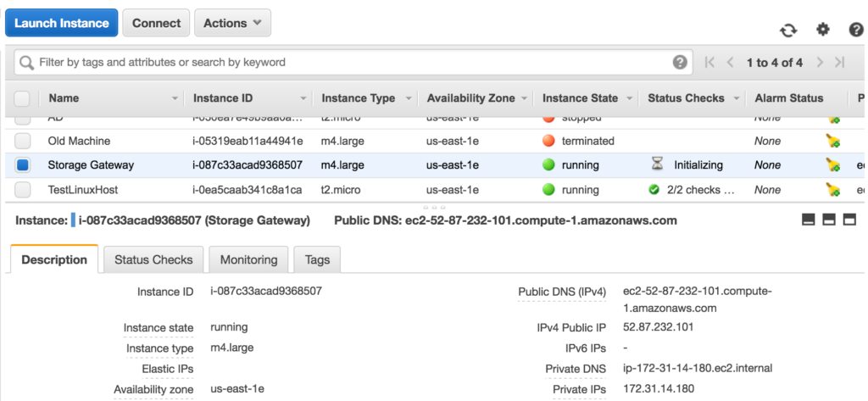The width and height of the screenshot is (868, 401).
Task: Click the alarm icon for Old Machine
Action: click(x=833, y=141)
